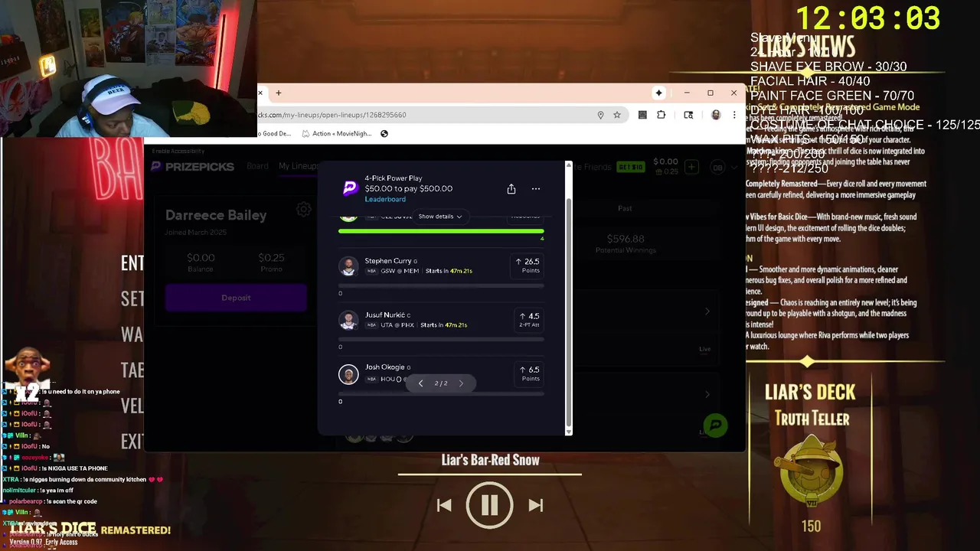Click the plus add funds icon
980x551 pixels.
click(x=691, y=167)
